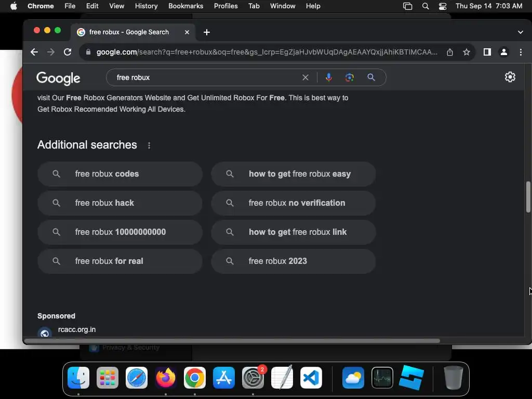Open the Stage Manager menu bar icon
Screen dimensions: 532x399
[x=407, y=6]
